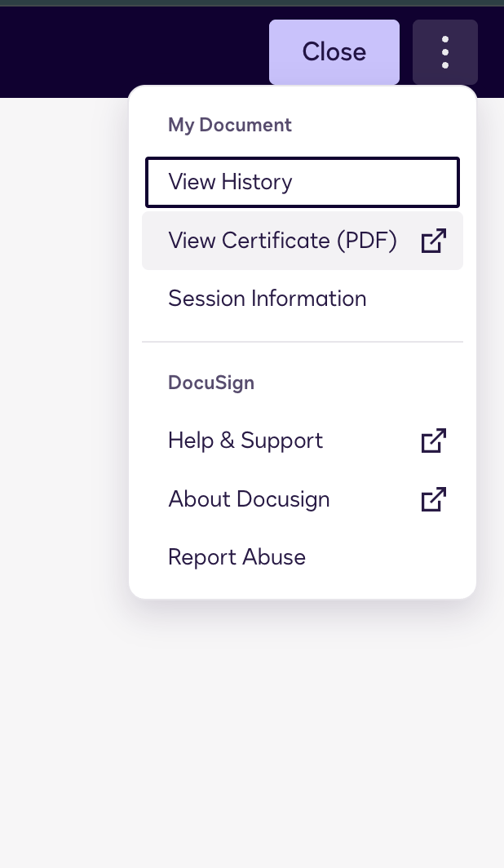This screenshot has width=504, height=868.
Task: Dismiss menu by clicking blank area below it
Action: 302,718
